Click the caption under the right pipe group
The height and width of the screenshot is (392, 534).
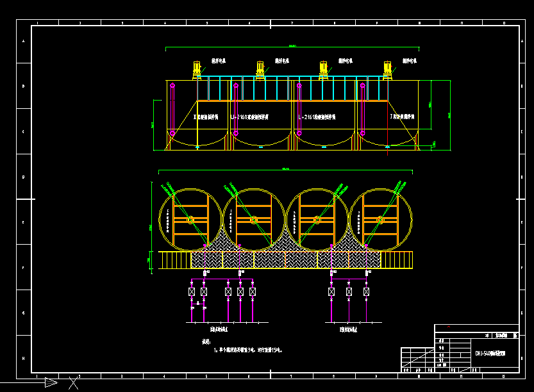(x=348, y=329)
